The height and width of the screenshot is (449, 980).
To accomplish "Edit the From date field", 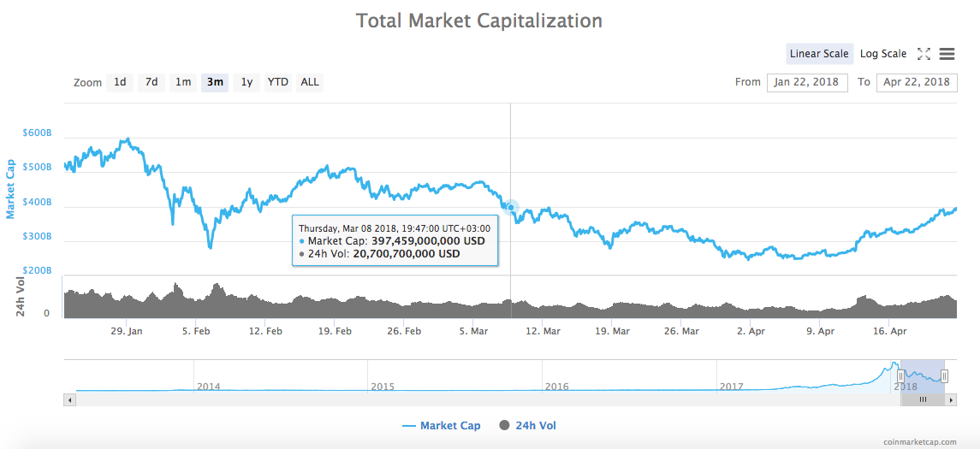I will pos(807,82).
